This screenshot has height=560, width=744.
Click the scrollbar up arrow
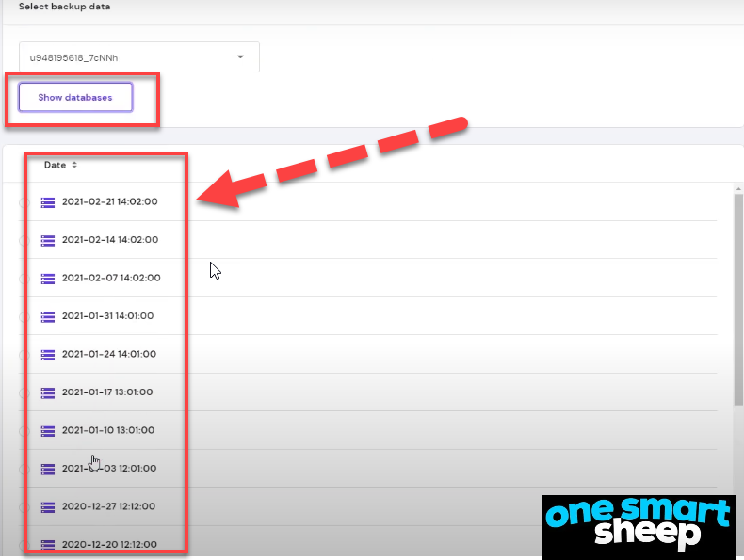pos(738,189)
